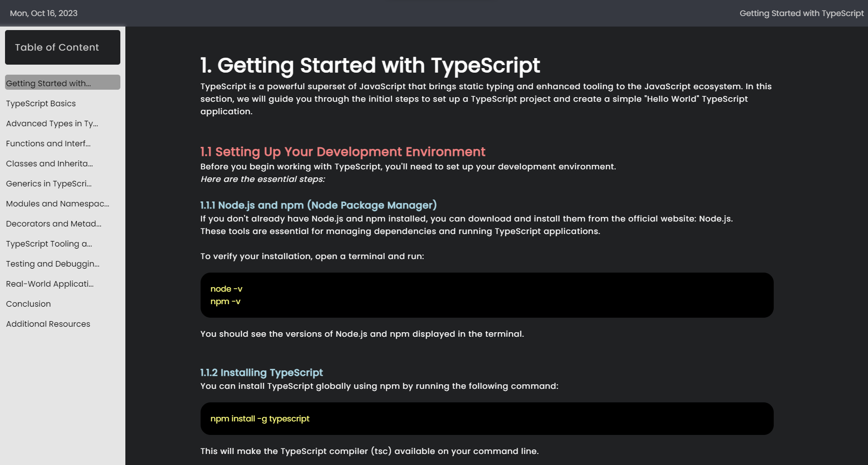Go to TypeScript Basics section
The image size is (868, 465).
point(41,103)
